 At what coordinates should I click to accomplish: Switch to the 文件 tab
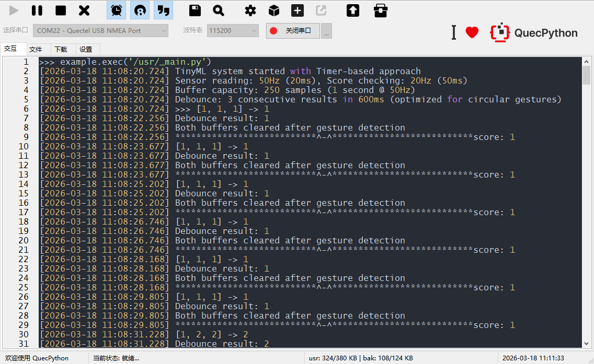tap(36, 50)
